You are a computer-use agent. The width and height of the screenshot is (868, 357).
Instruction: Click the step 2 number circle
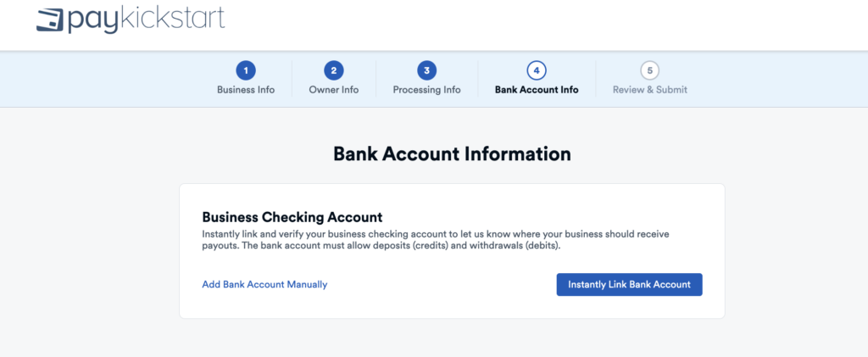pos(334,70)
